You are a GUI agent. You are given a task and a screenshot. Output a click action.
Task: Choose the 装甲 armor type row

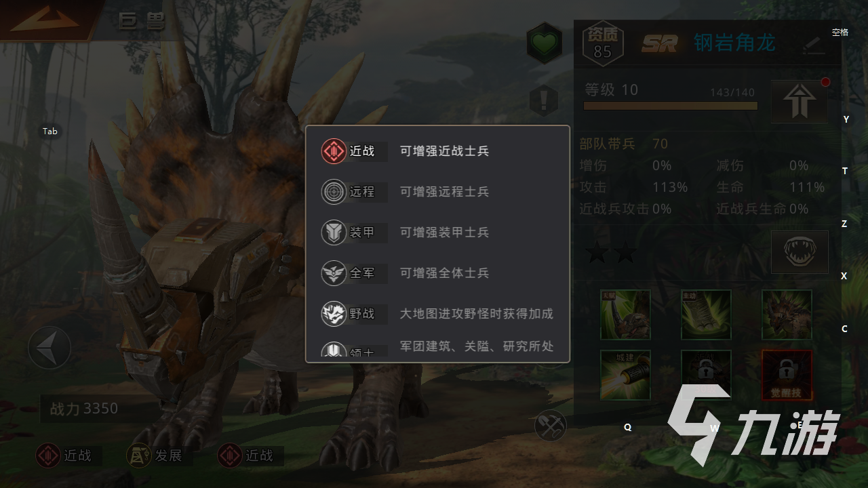[437, 232]
